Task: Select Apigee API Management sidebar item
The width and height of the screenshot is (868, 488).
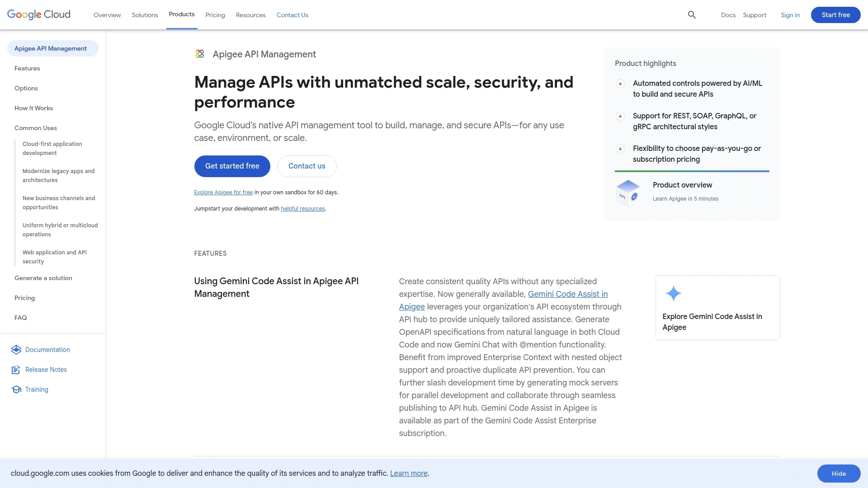Action: 53,48
